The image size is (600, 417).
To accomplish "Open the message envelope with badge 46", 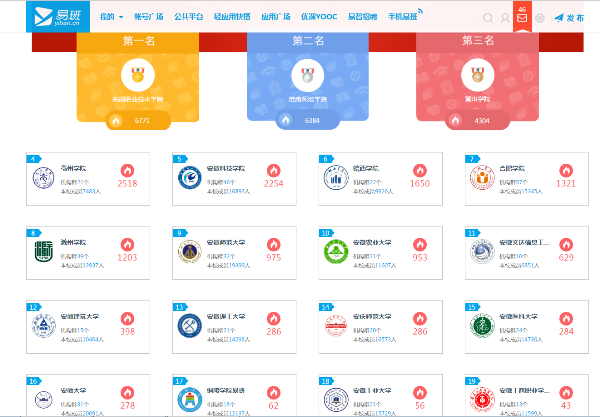I will (522, 16).
